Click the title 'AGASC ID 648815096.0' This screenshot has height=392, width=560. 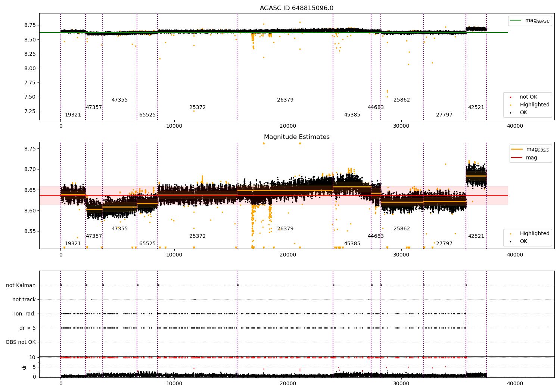coord(296,8)
